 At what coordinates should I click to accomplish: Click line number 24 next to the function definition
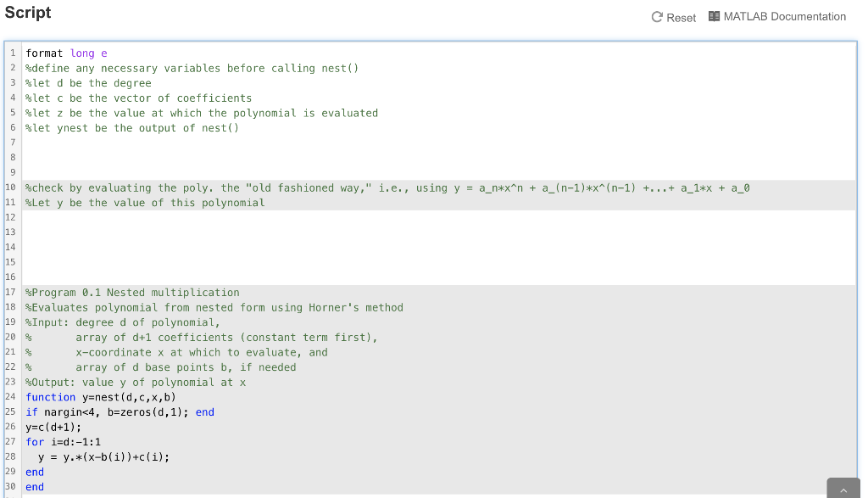coord(11,397)
